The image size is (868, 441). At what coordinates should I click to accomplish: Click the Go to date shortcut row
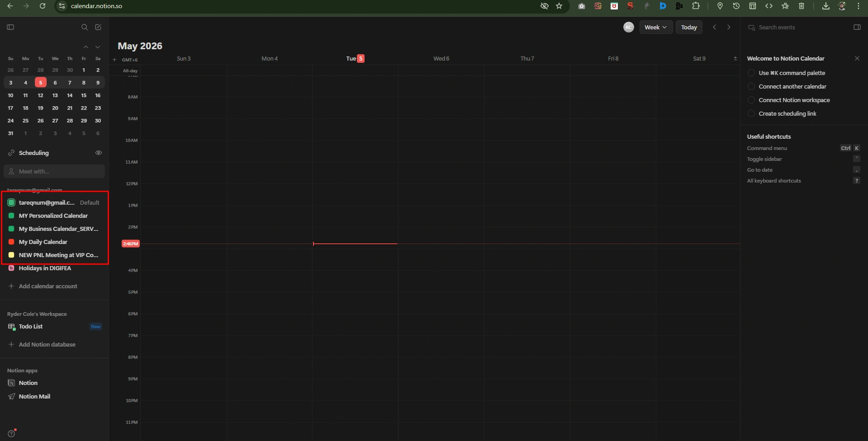[x=803, y=170]
